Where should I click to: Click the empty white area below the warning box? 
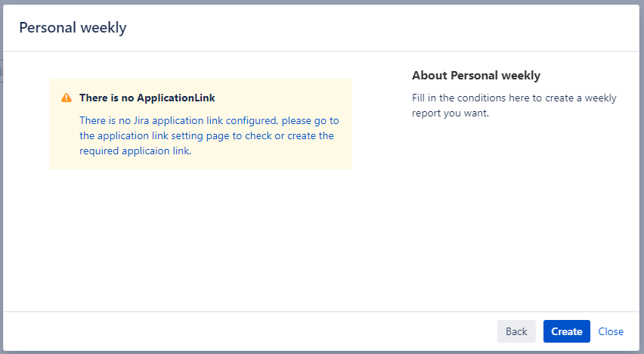point(200,234)
